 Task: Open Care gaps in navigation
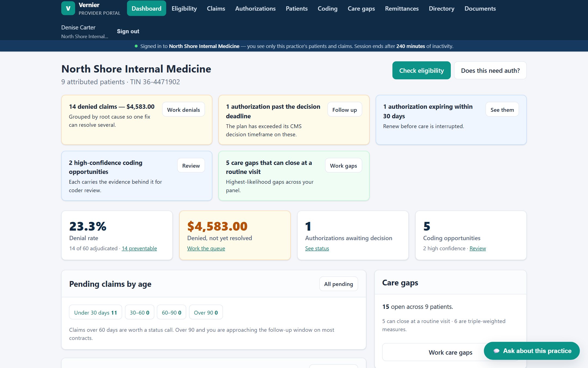[361, 8]
